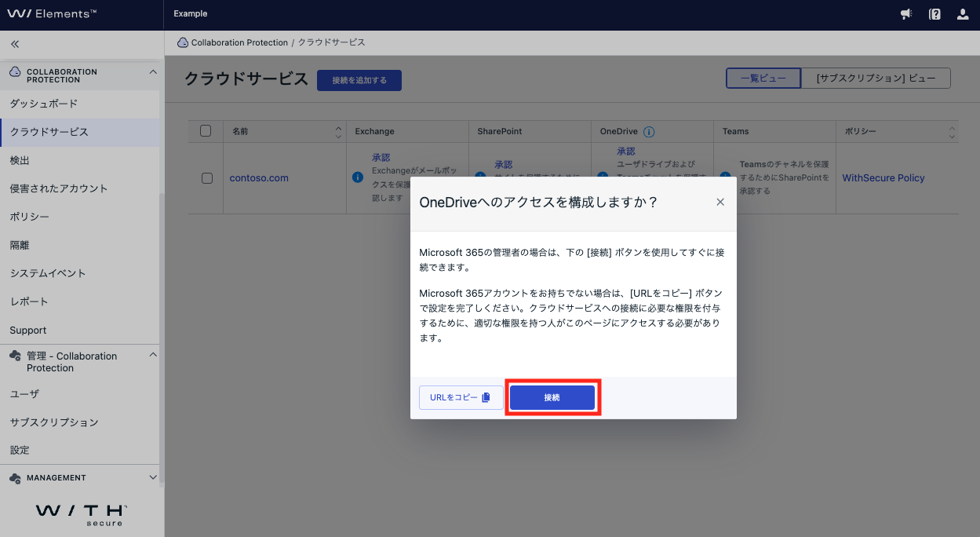Sort by ポリシー column arrows
The image size is (980, 537).
953,132
